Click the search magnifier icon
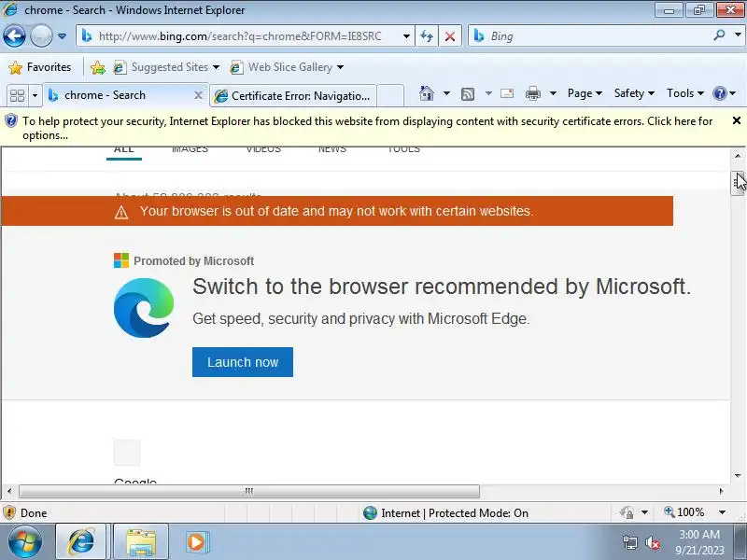This screenshot has height=560, width=747. coord(719,35)
